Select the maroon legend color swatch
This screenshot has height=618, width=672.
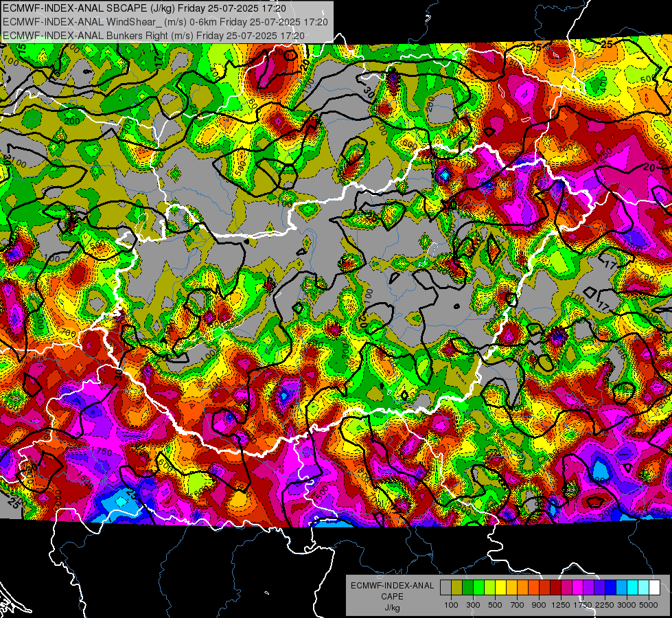pyautogui.click(x=555, y=588)
